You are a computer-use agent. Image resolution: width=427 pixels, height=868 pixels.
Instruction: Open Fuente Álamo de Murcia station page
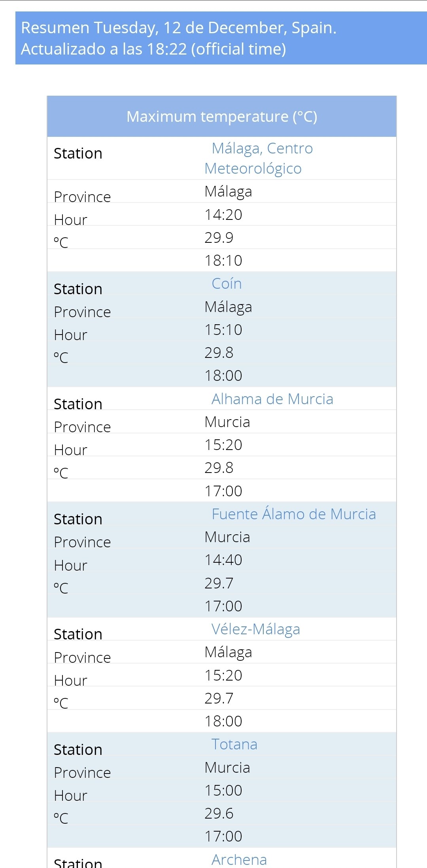(293, 514)
